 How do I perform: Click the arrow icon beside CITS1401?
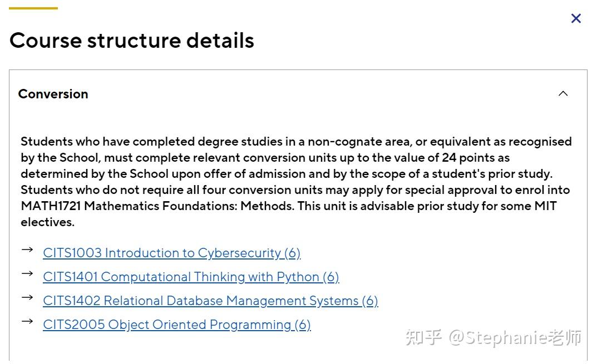pyautogui.click(x=27, y=273)
